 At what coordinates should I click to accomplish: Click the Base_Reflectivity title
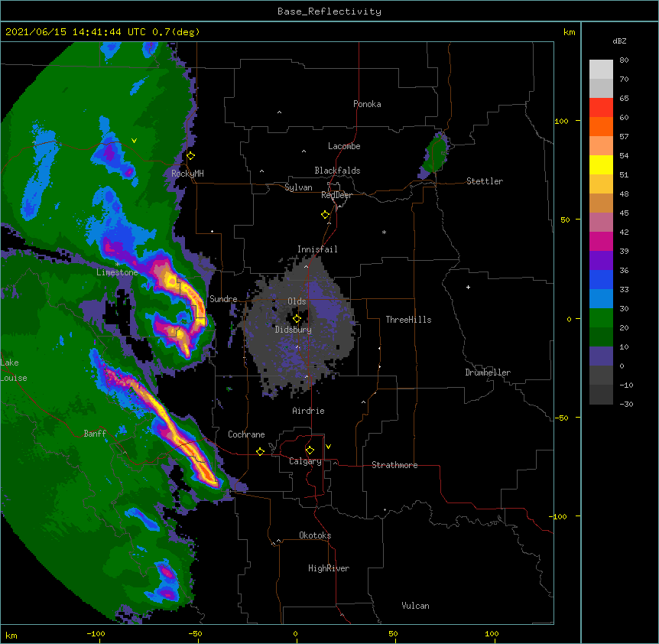329,11
